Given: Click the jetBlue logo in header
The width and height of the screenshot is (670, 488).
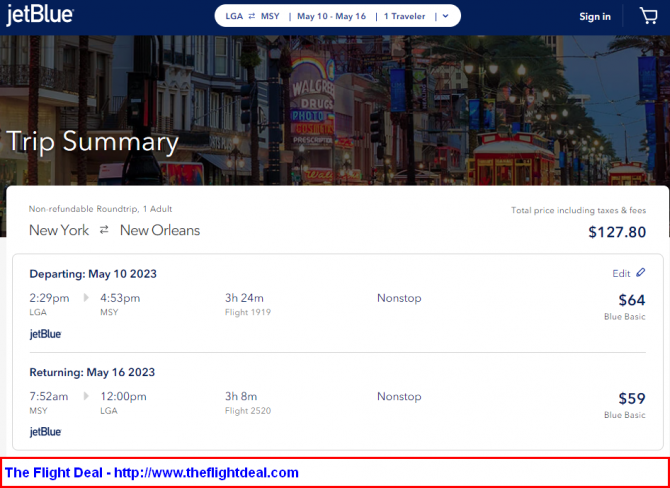Looking at the screenshot, I should click(40, 15).
